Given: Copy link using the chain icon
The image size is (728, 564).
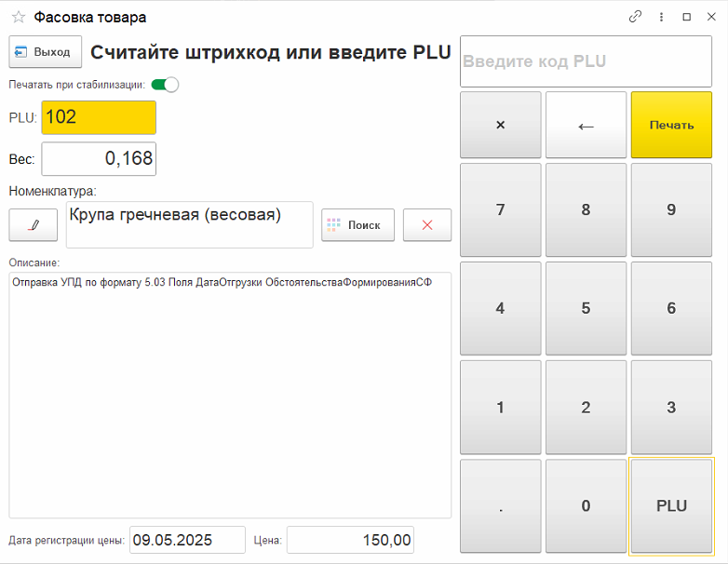Looking at the screenshot, I should point(635,17).
